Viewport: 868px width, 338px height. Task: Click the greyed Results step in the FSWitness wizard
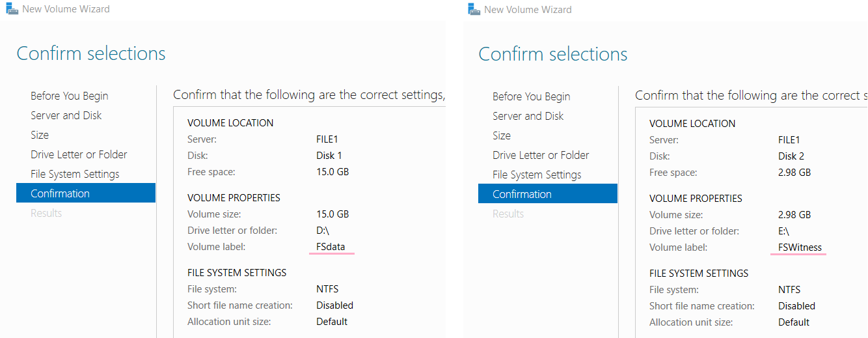pyautogui.click(x=508, y=214)
